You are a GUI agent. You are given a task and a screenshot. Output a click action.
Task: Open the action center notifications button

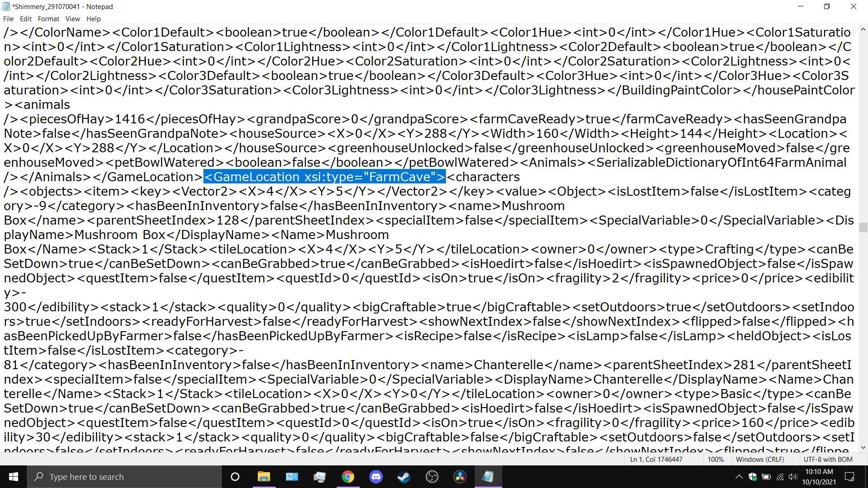pyautogui.click(x=849, y=477)
